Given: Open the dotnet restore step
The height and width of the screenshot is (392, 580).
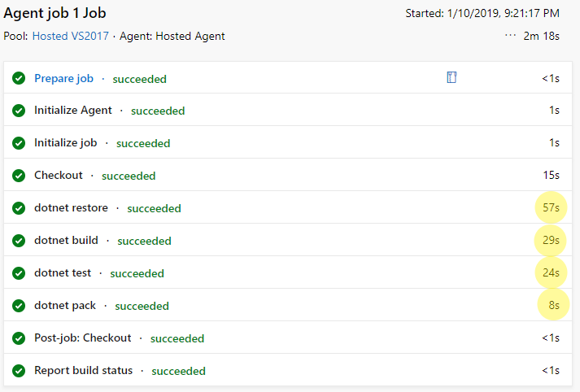Looking at the screenshot, I should tap(288, 208).
